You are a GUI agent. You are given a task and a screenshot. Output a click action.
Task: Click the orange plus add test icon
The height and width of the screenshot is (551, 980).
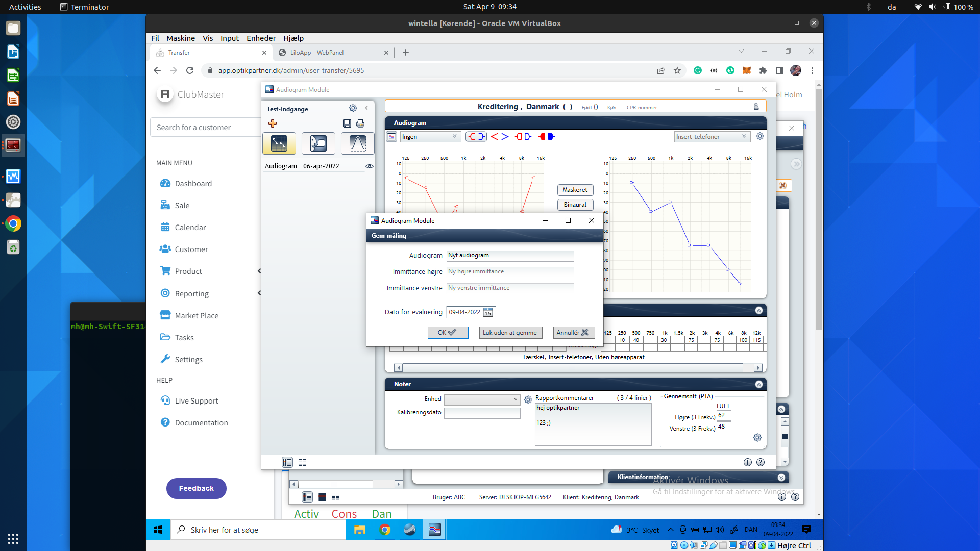[273, 123]
